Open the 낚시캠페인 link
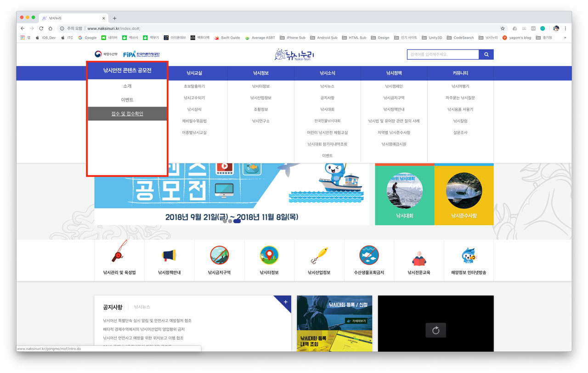This screenshot has width=588, height=373. 394,86
